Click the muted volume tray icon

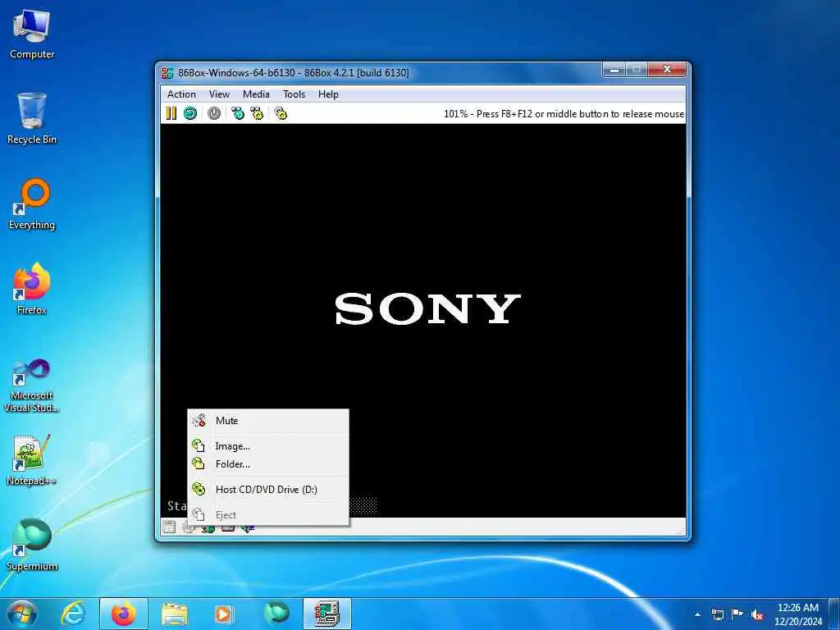pyautogui.click(x=757, y=614)
